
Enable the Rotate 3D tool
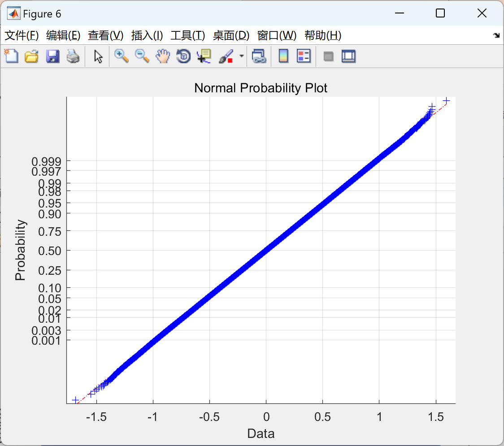click(183, 56)
